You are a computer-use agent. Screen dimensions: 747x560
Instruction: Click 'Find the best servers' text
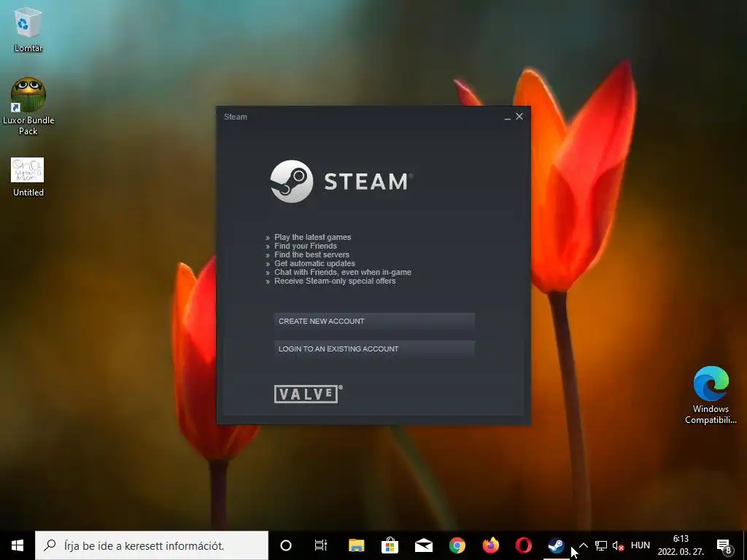[x=311, y=254]
